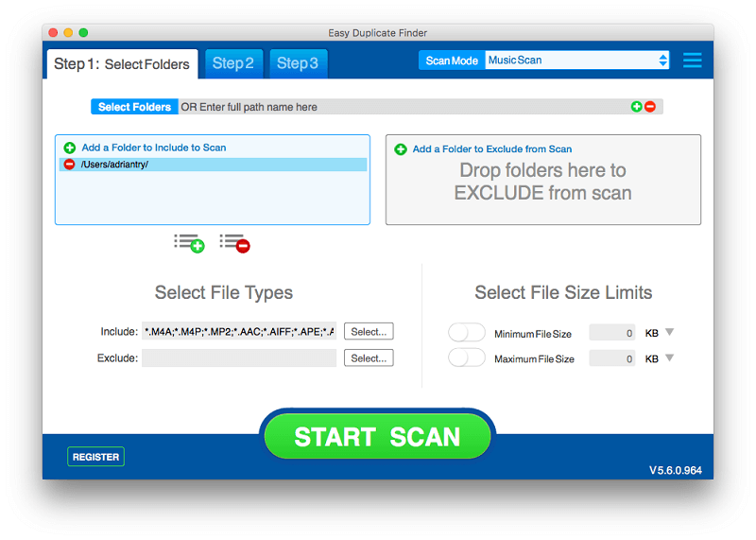Click red minus icon in path bar
Viewport: 756px width, 540px height.
(650, 107)
